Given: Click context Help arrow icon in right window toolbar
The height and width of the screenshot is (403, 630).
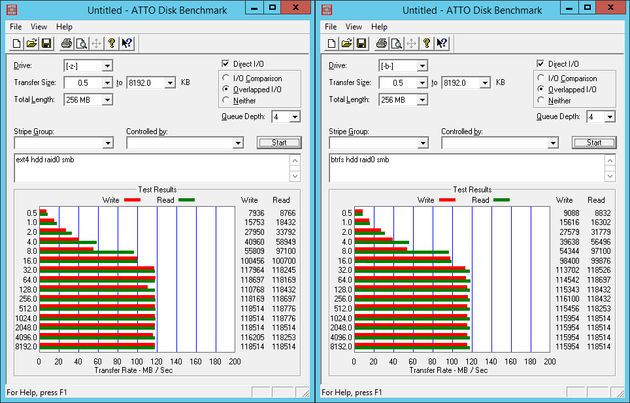Looking at the screenshot, I should click(x=442, y=43).
